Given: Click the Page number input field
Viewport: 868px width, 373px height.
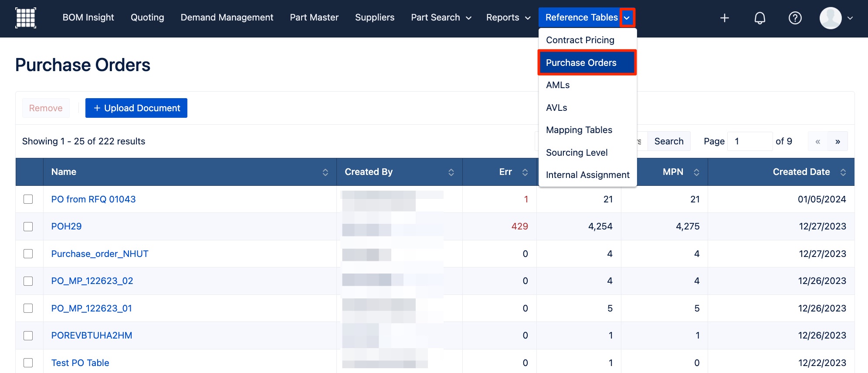Looking at the screenshot, I should click(749, 141).
